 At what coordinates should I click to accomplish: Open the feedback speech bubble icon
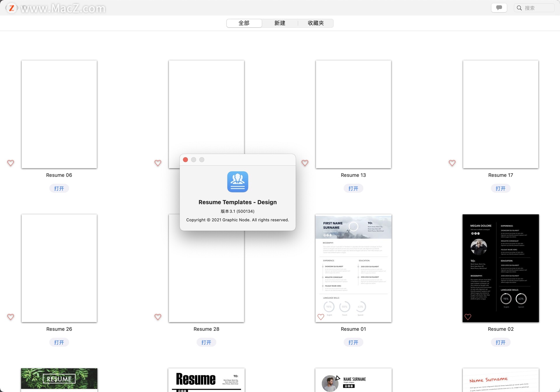499,8
